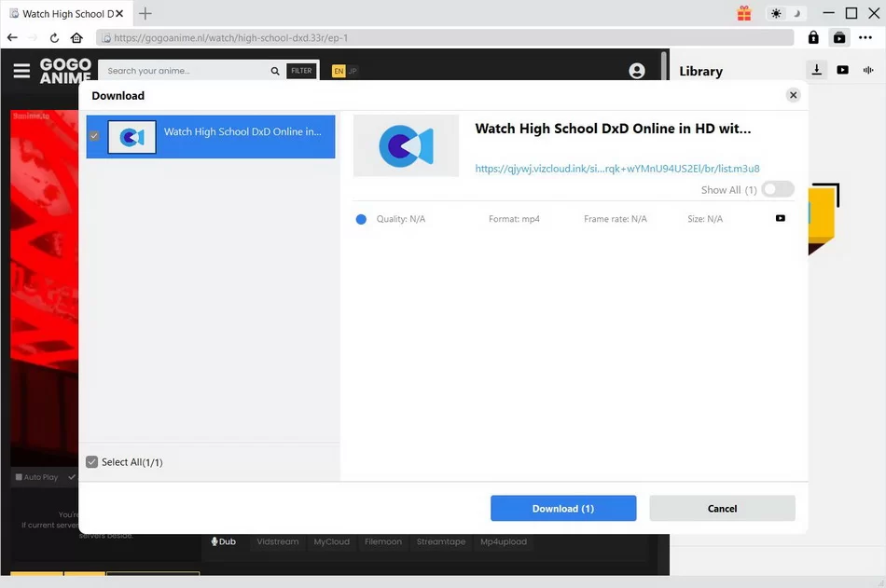Open the three-dot more options menu
886x588 pixels.
point(865,38)
